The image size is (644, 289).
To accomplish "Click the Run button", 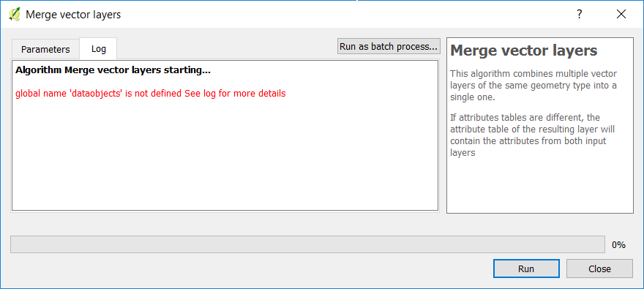I will coord(526,269).
